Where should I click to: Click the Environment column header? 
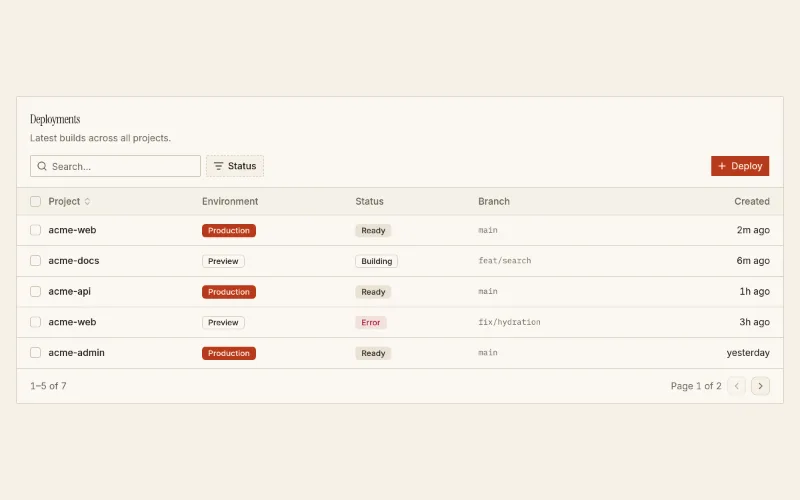tap(230, 202)
